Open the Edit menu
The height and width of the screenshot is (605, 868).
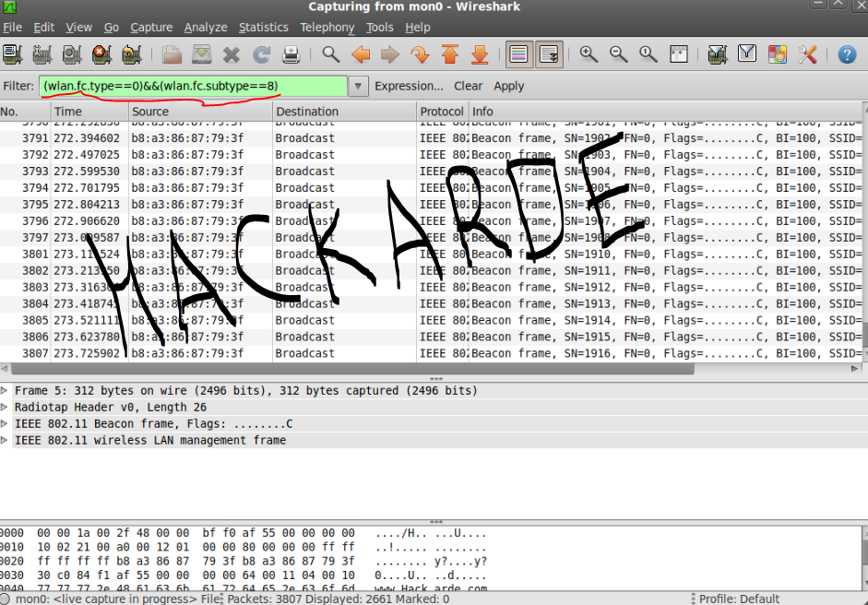[x=43, y=27]
